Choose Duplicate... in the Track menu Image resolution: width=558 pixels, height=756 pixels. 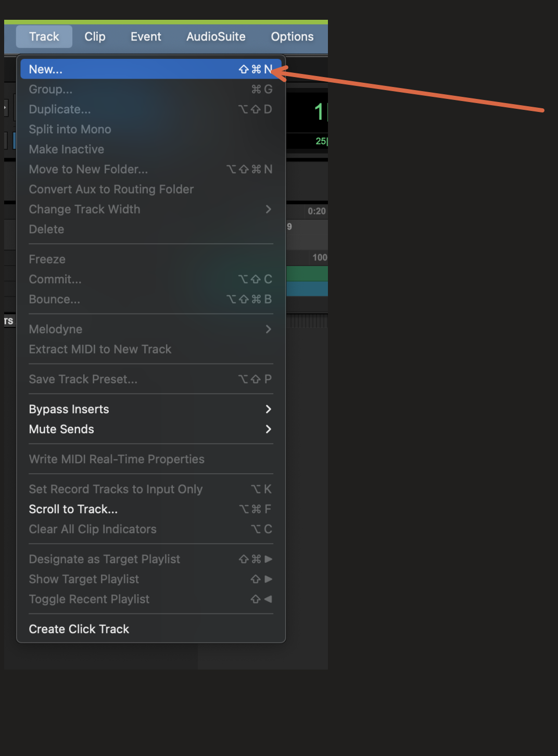(60, 109)
